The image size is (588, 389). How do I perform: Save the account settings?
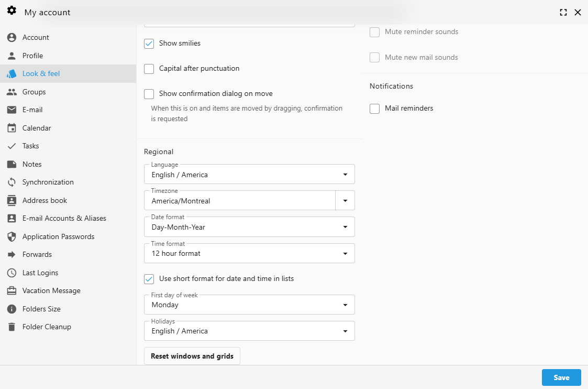click(561, 377)
